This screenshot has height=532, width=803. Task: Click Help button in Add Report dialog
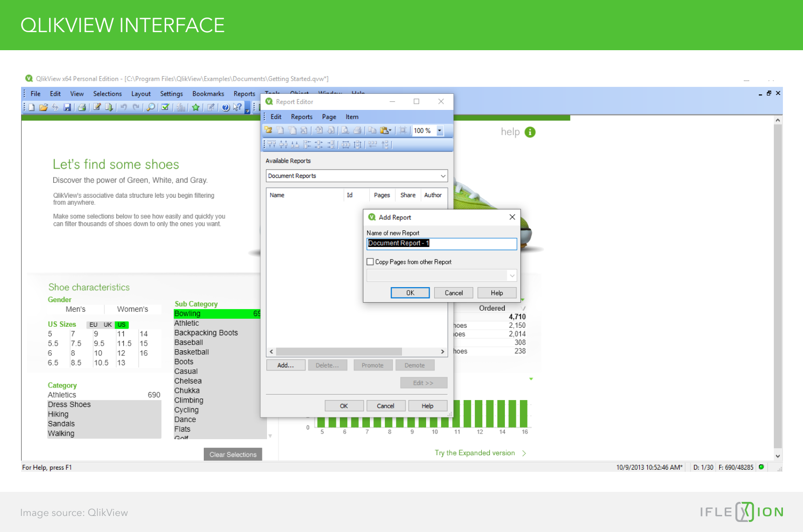point(497,293)
